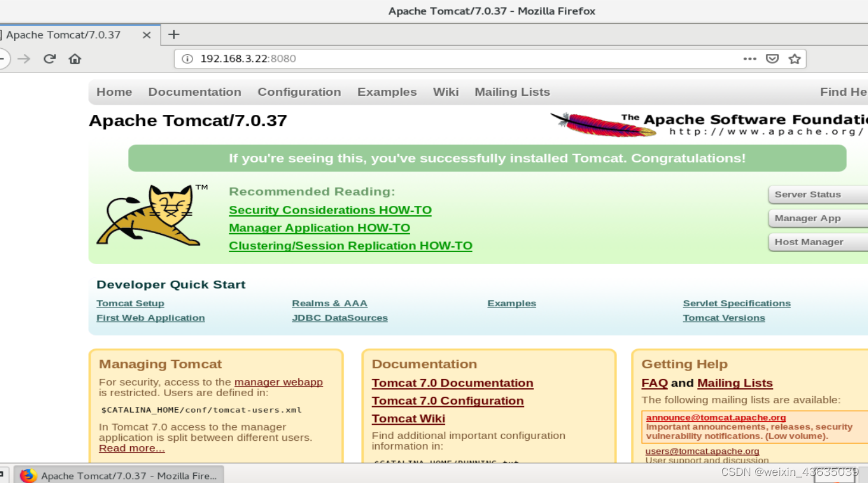The image size is (868, 483).
Task: Click the Apache Tomcat/7.0.37 page heading
Action: [188, 121]
